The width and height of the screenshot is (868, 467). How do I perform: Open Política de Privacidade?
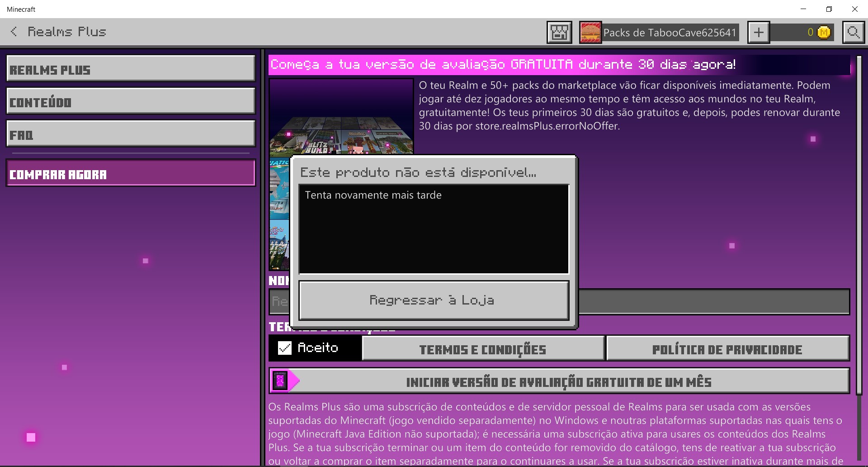pyautogui.click(x=727, y=348)
